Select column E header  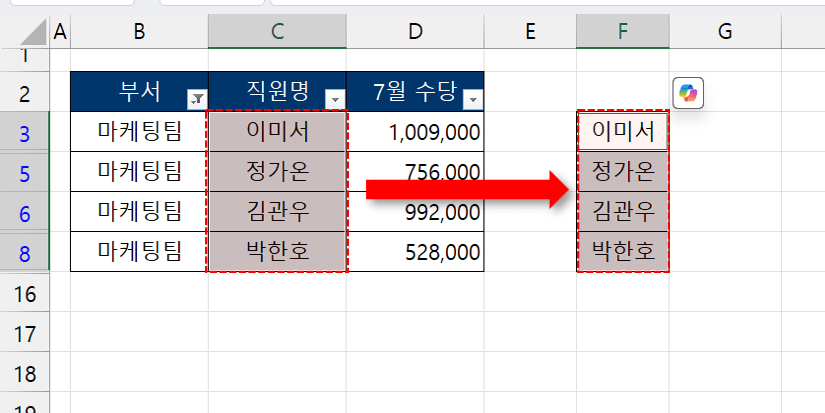tap(530, 32)
